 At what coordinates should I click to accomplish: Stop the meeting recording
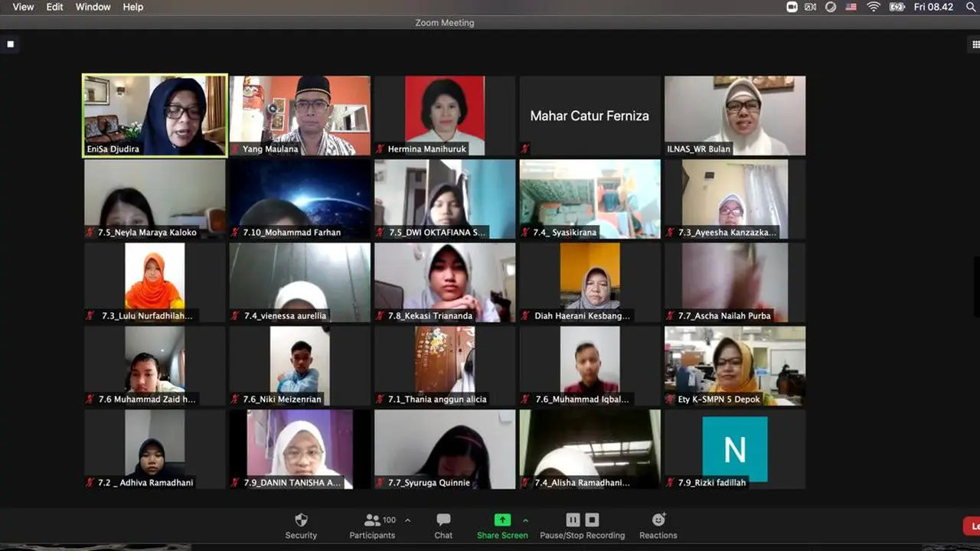click(x=592, y=520)
